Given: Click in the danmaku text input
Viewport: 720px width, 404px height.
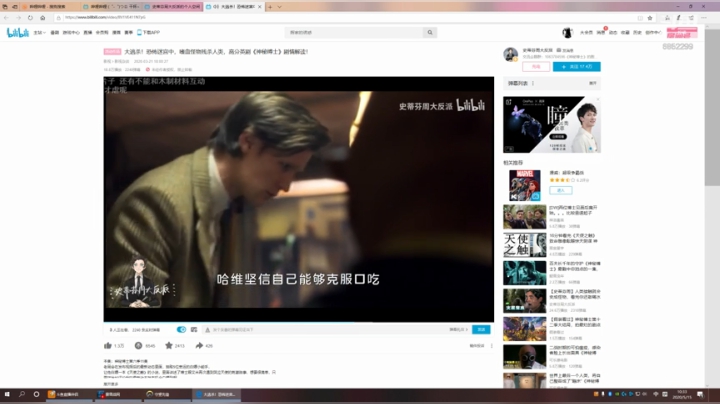Looking at the screenshot, I should pos(326,330).
